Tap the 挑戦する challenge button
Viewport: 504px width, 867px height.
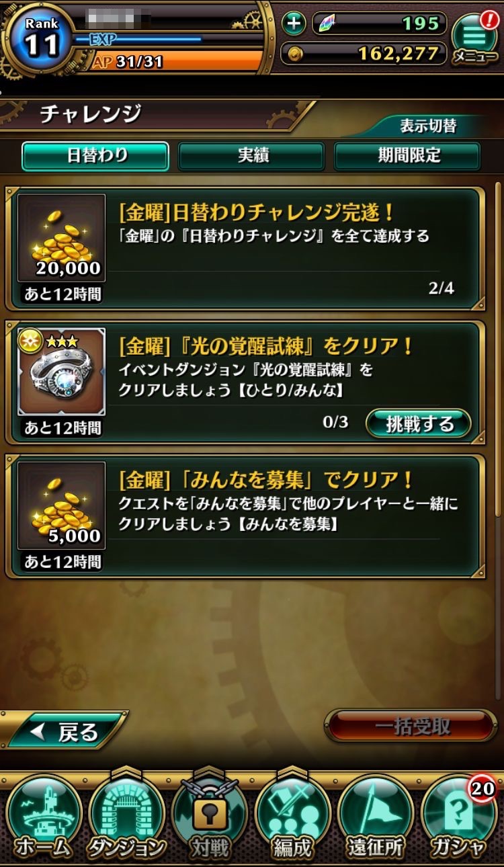pos(419,424)
